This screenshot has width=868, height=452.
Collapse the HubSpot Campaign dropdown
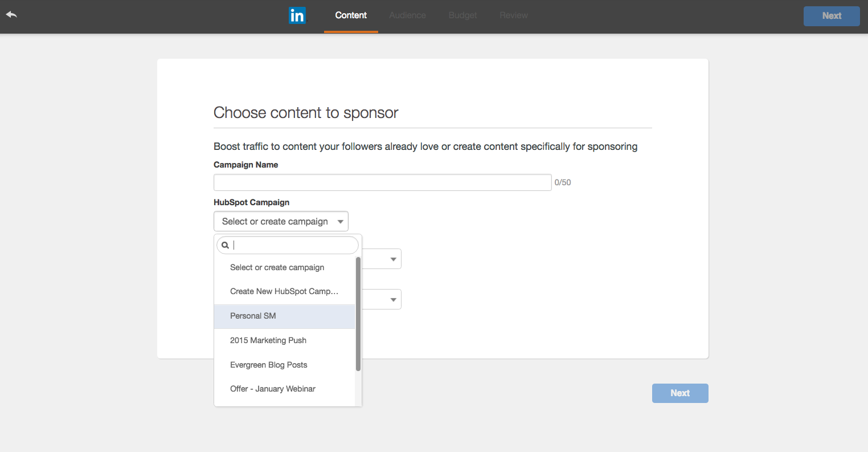coord(281,221)
